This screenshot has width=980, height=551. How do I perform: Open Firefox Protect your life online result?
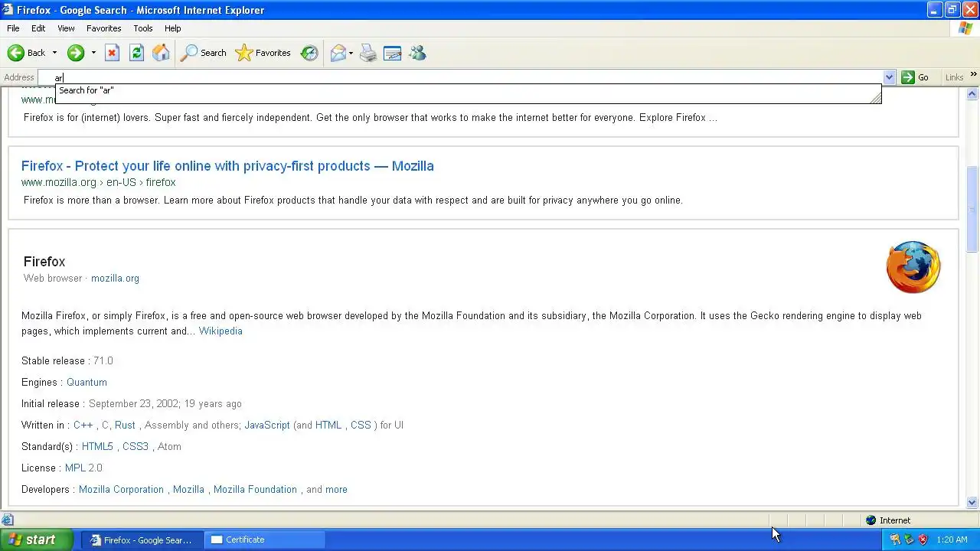(227, 166)
